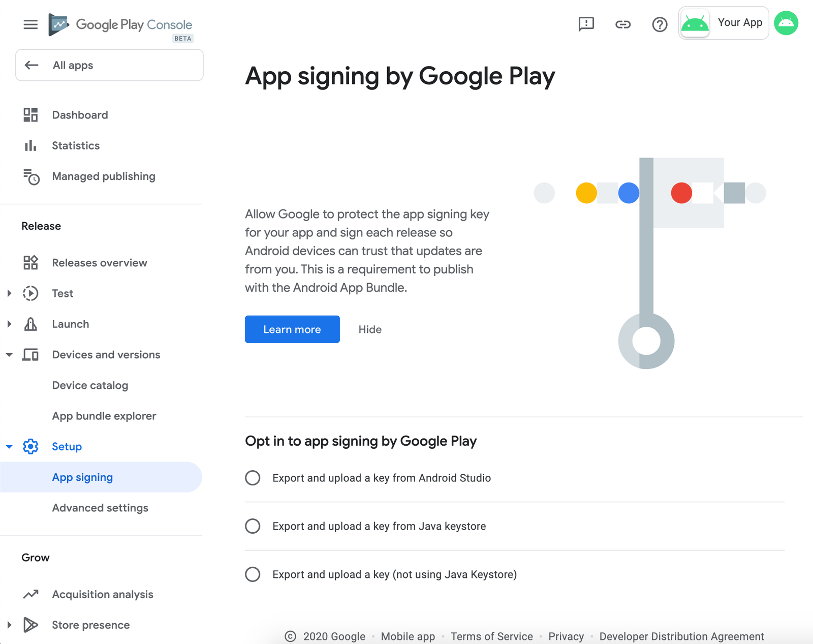813x644 pixels.
Task: Click the Dashboard grid icon
Action: [x=30, y=115]
